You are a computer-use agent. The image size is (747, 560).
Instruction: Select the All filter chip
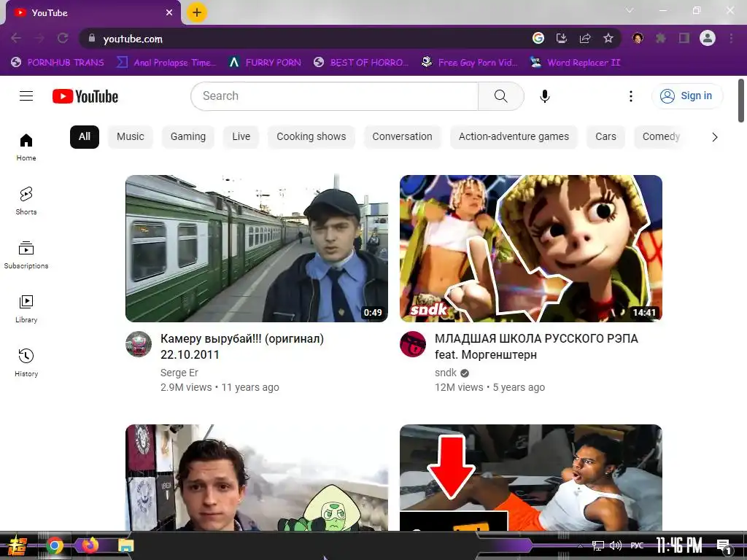85,136
